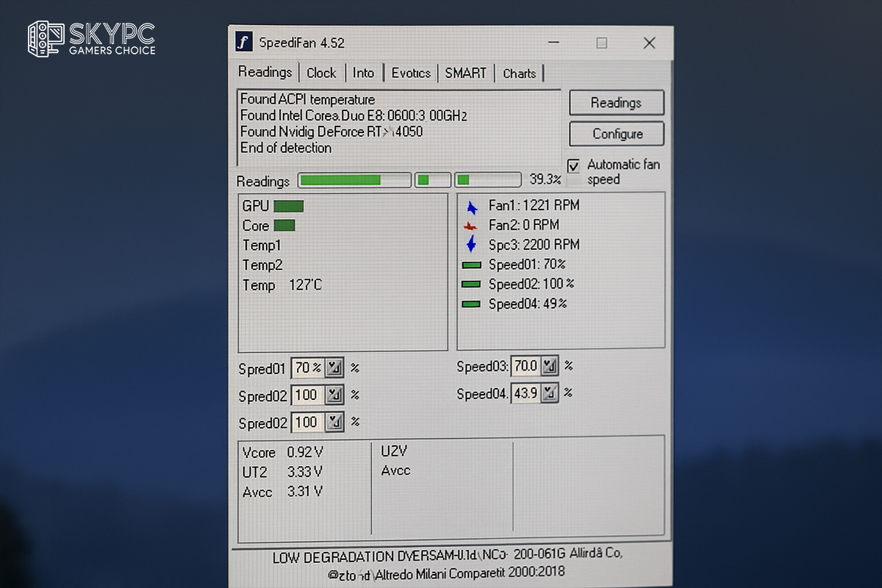The image size is (882, 588).
Task: Click the U2V voltage label
Action: (x=394, y=451)
